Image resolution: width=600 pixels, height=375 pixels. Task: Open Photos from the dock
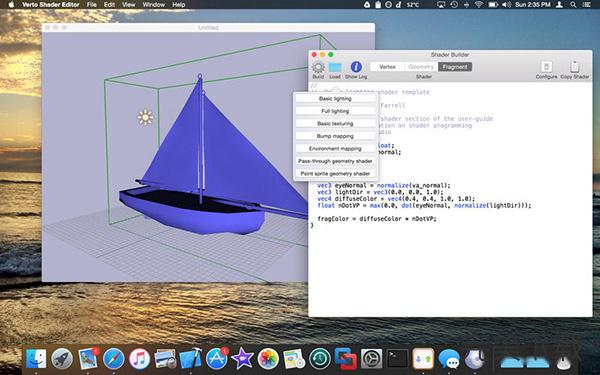(268, 359)
